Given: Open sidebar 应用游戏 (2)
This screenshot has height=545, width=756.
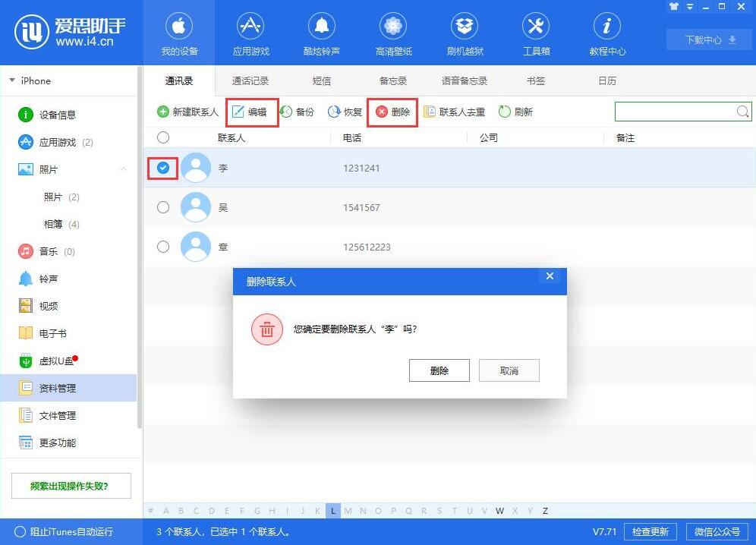Looking at the screenshot, I should 68,142.
